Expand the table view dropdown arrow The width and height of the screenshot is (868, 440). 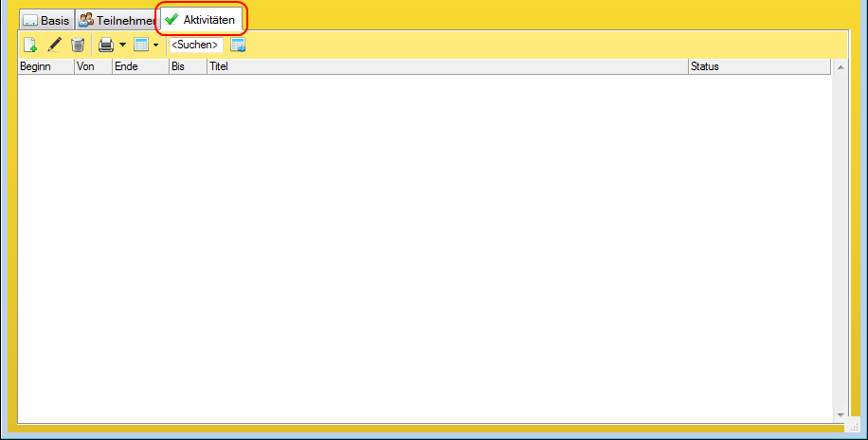coord(155,45)
